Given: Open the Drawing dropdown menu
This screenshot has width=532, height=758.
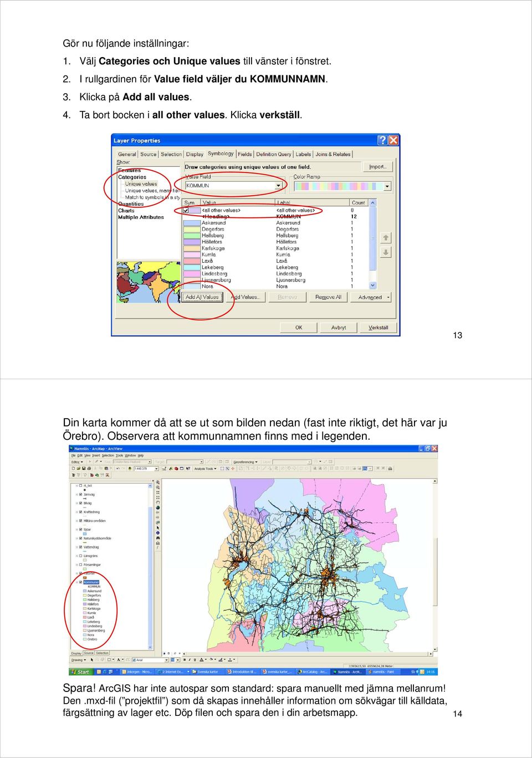Looking at the screenshot, I should pyautogui.click(x=78, y=660).
